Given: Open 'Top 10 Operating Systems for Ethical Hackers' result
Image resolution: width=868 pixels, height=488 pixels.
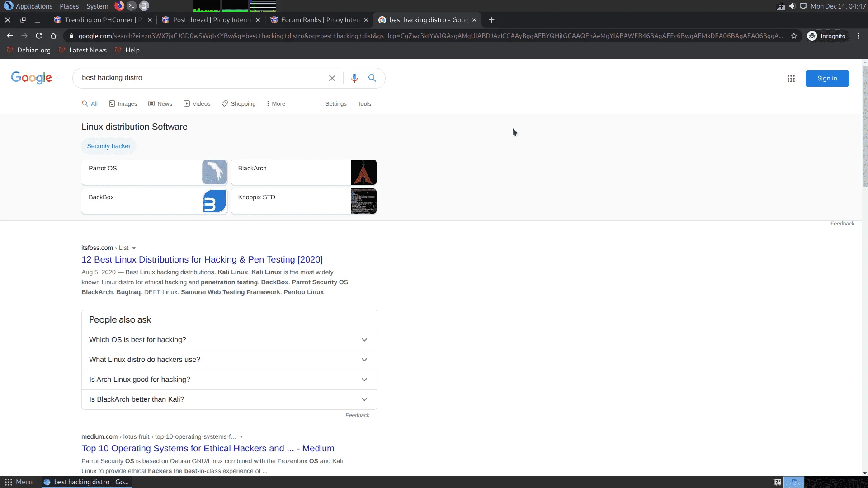Looking at the screenshot, I should click(x=208, y=448).
